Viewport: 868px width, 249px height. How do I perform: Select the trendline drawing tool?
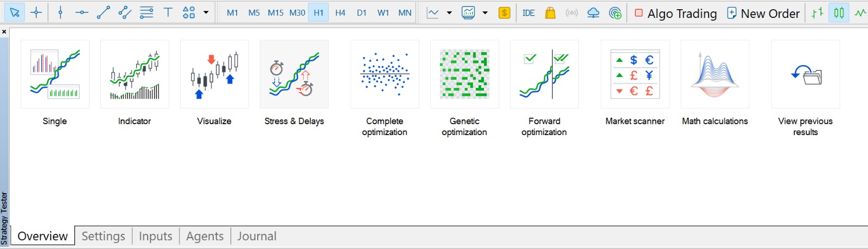[103, 12]
